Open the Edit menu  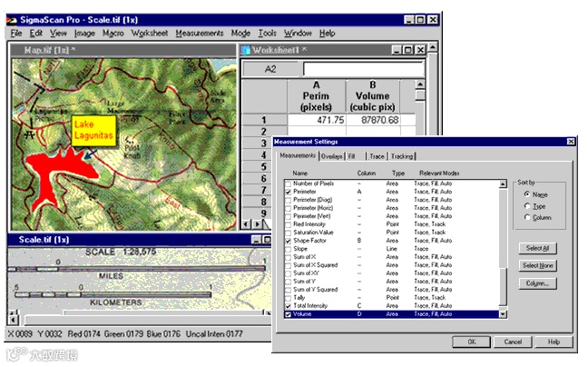[x=36, y=34]
